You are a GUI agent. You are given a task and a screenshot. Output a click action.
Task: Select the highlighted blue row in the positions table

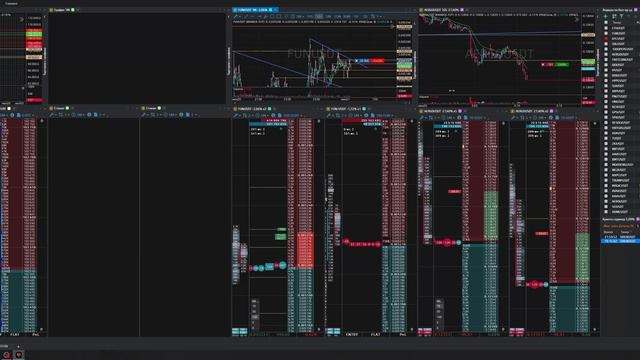(x=620, y=241)
